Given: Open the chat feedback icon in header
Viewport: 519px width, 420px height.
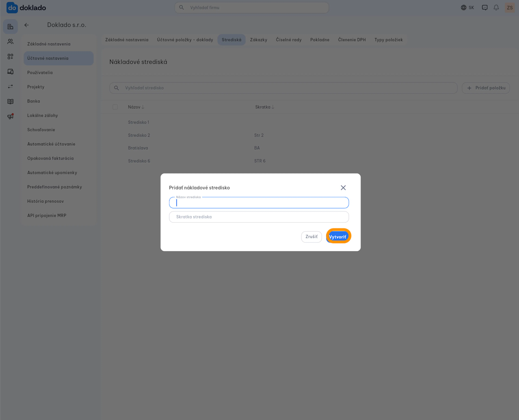Looking at the screenshot, I should point(485,8).
